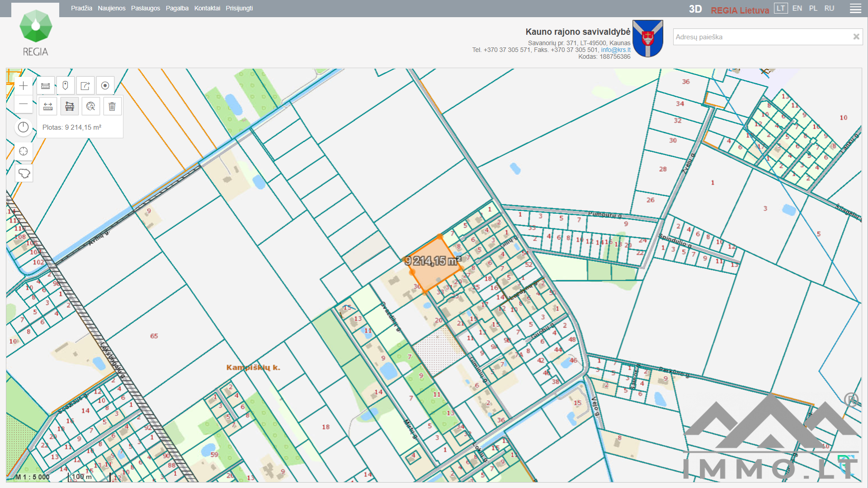Pick the globe cursor selection tool
Viewport: 868px width, 488px height.
(91, 107)
